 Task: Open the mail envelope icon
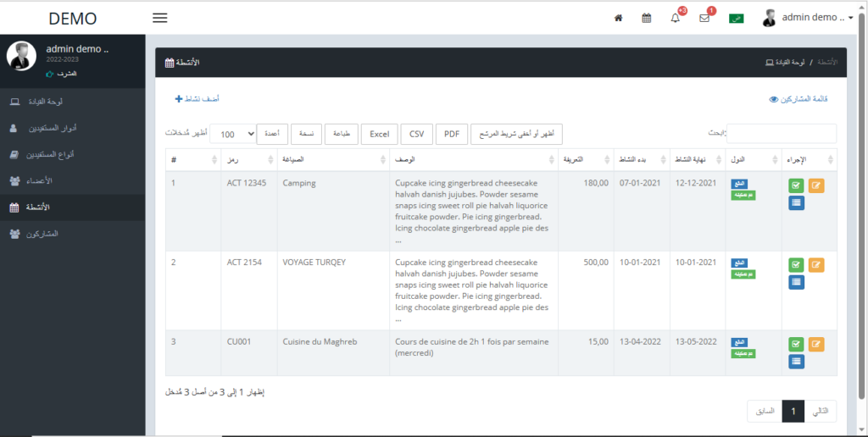704,18
